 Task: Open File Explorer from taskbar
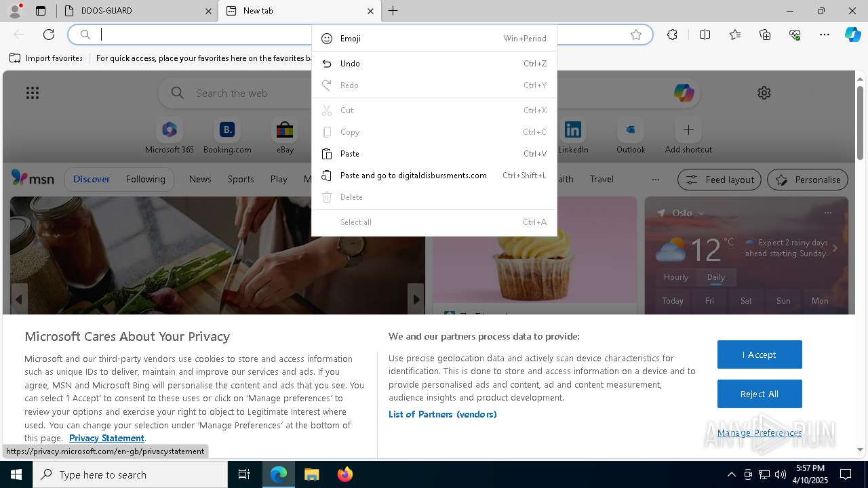pos(311,474)
